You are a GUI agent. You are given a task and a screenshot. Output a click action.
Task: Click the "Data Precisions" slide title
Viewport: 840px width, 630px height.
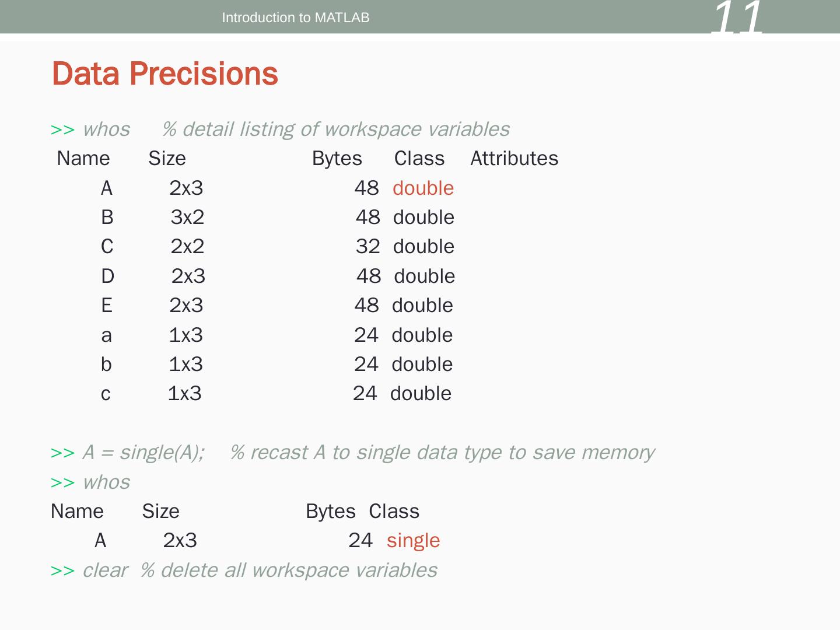165,74
